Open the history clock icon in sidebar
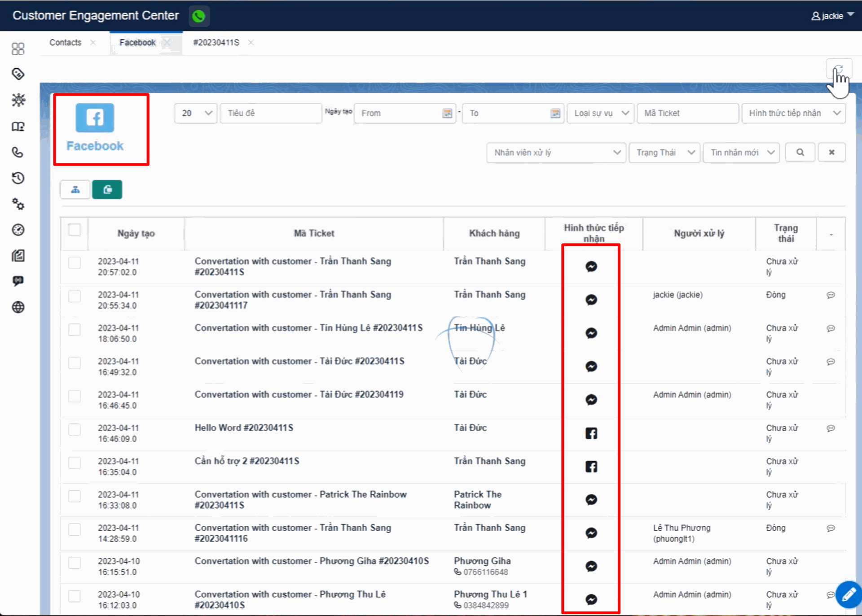 point(18,178)
